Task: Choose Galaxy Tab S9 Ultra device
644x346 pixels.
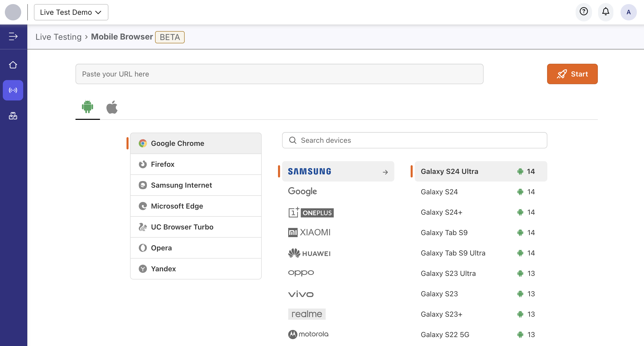Action: click(x=481, y=253)
